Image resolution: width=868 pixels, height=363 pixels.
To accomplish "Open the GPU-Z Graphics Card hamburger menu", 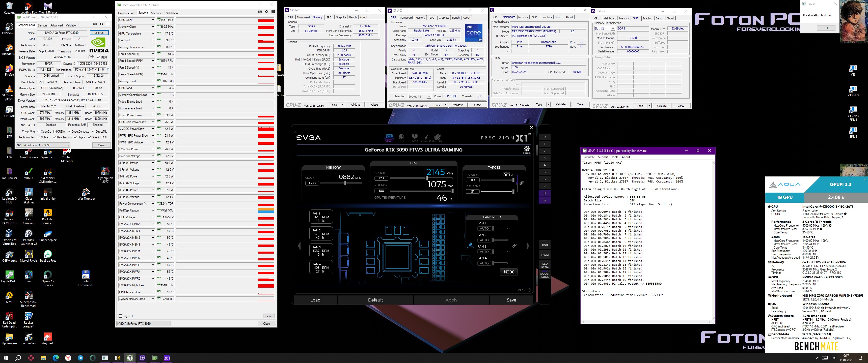I will coord(108,24).
